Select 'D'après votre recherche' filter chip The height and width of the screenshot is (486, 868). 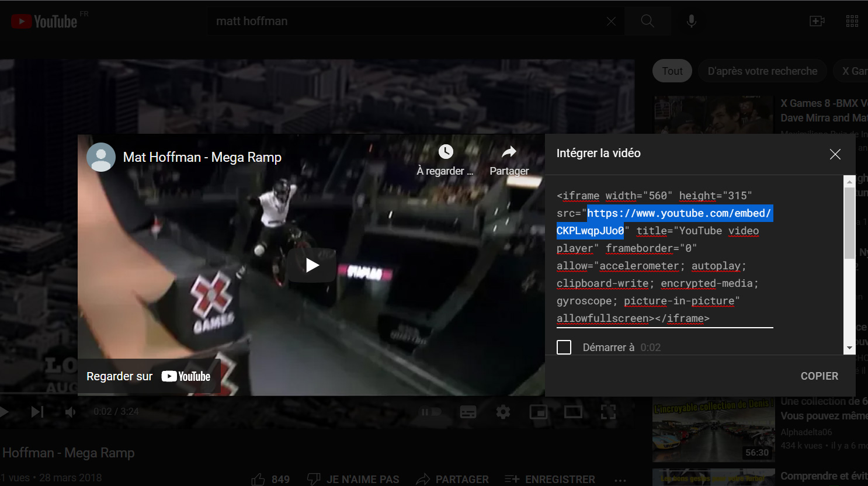(x=762, y=71)
